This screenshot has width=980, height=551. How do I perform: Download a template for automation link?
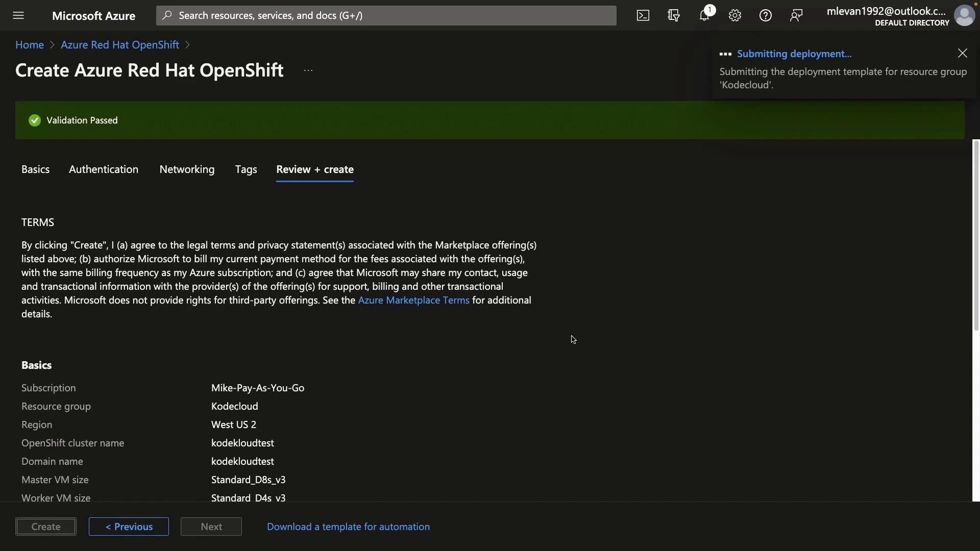(348, 527)
